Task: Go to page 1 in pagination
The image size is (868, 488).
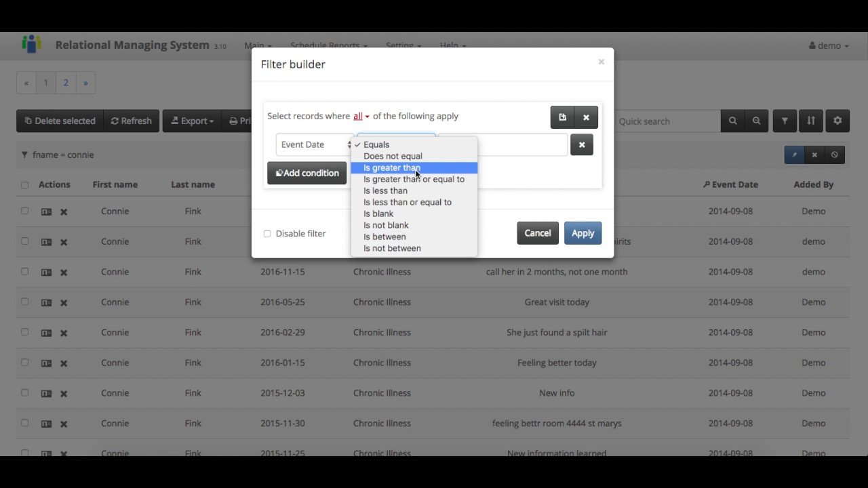Action: click(x=46, y=83)
